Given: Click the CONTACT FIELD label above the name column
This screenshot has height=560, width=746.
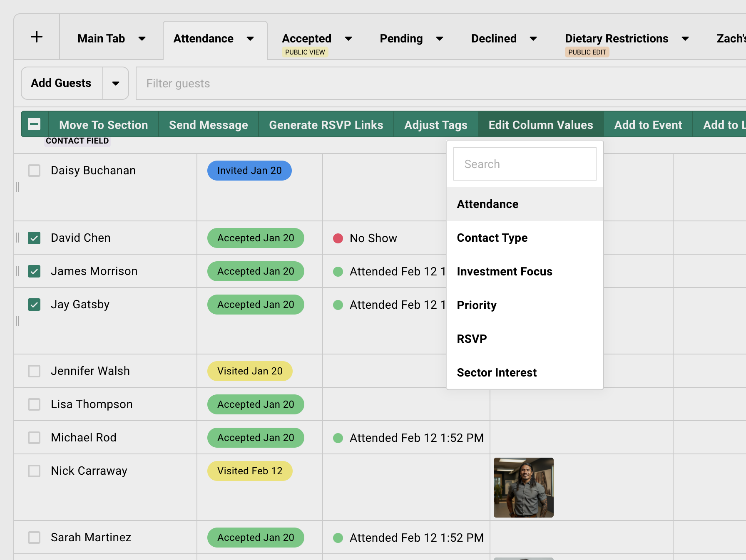Looking at the screenshot, I should (77, 141).
